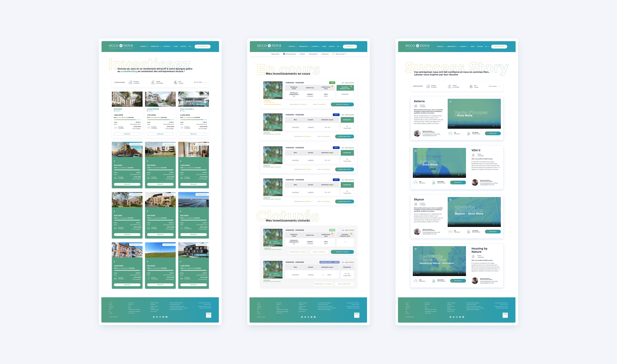Image resolution: width=617 pixels, height=364 pixels.
Task: Filter by Energies renouvelables on Investissez page
Action: click(x=157, y=82)
